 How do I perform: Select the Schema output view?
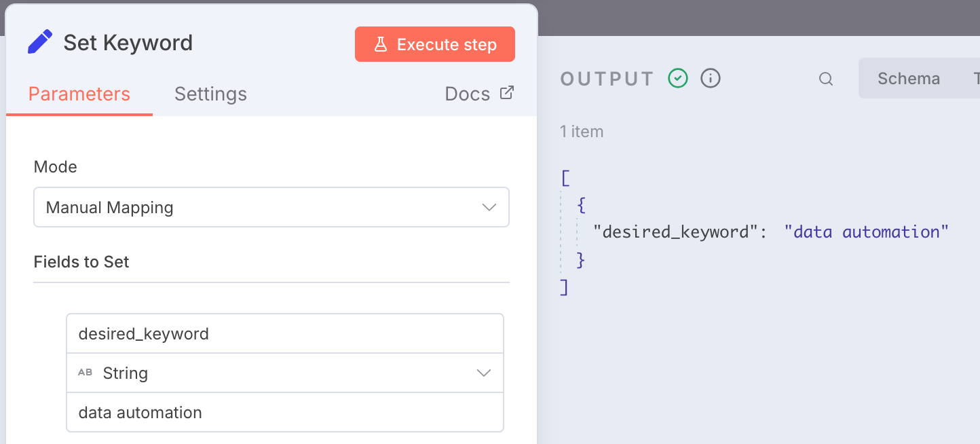[908, 79]
